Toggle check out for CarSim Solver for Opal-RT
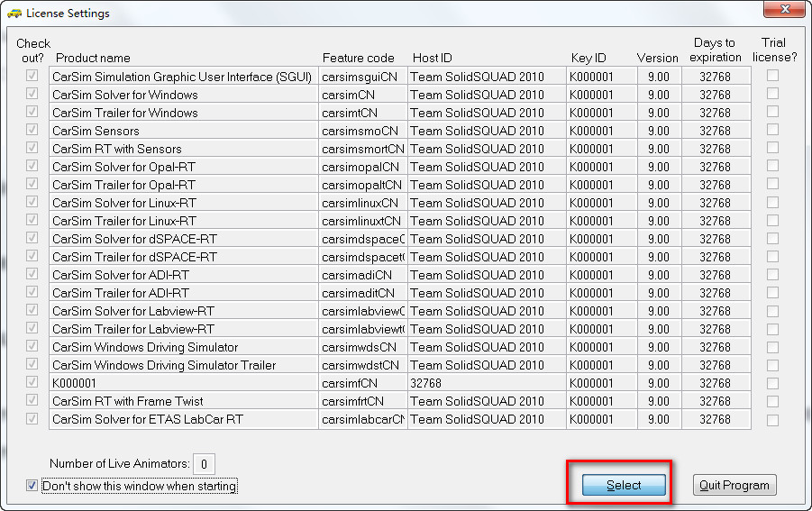This screenshot has height=511, width=812. [32, 166]
